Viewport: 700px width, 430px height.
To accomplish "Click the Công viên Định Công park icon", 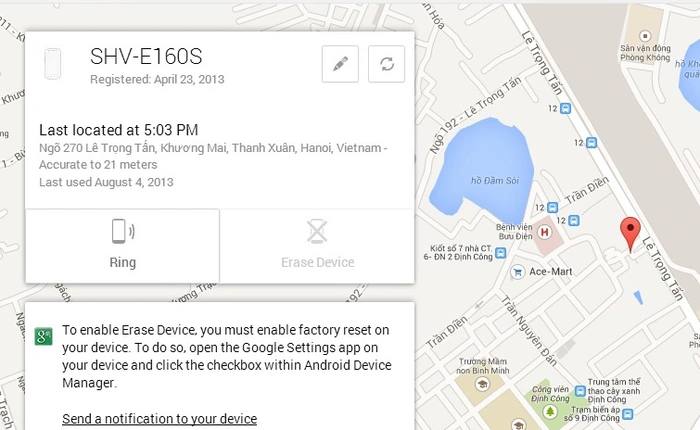I will tap(550, 410).
